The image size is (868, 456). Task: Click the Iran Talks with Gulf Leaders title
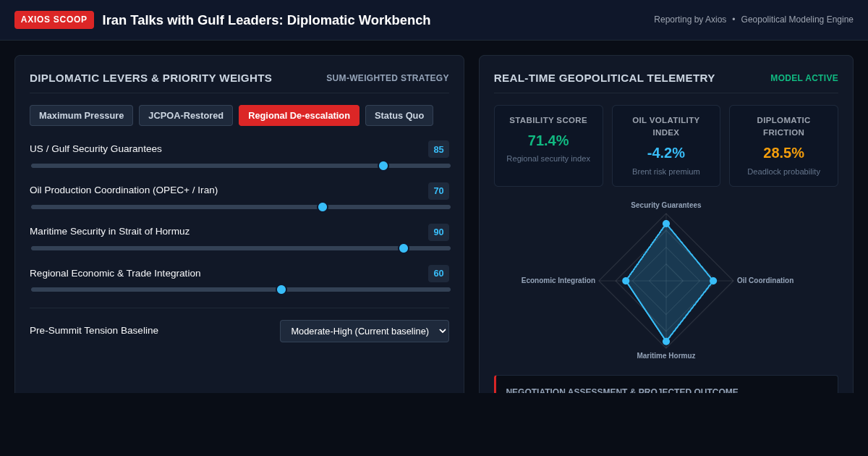[266, 20]
